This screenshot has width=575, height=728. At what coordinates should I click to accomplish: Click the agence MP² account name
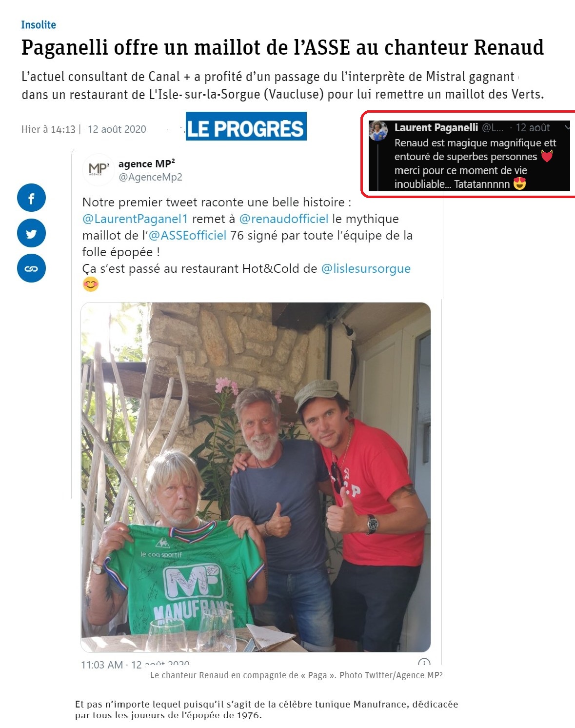(x=147, y=164)
